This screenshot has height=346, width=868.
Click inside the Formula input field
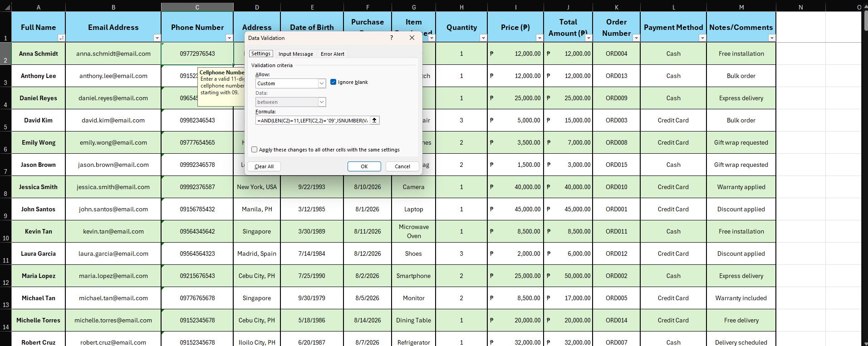[313, 120]
